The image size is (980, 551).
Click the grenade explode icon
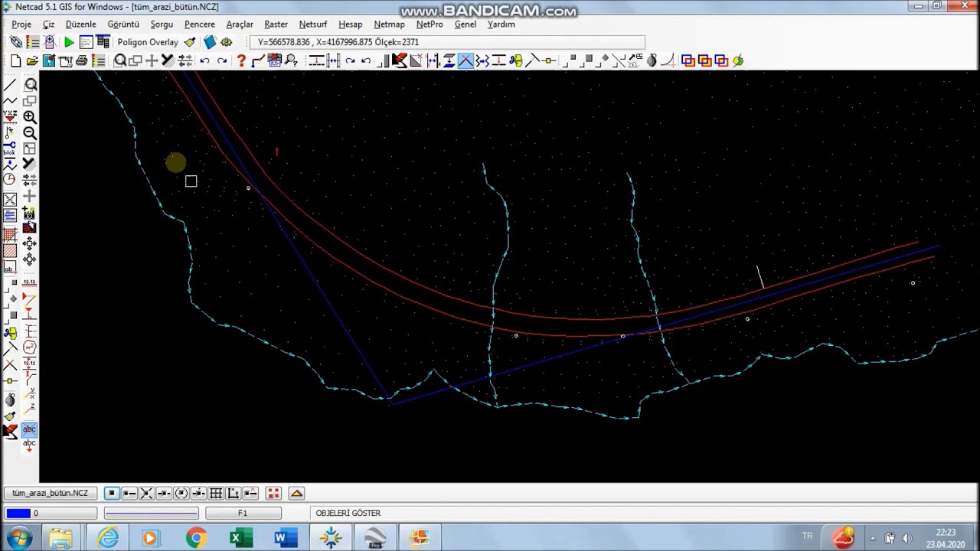tap(652, 60)
